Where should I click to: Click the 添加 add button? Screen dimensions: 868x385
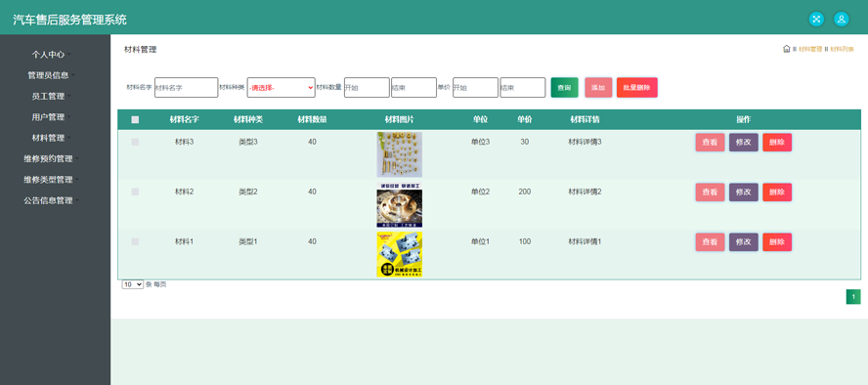(x=598, y=87)
